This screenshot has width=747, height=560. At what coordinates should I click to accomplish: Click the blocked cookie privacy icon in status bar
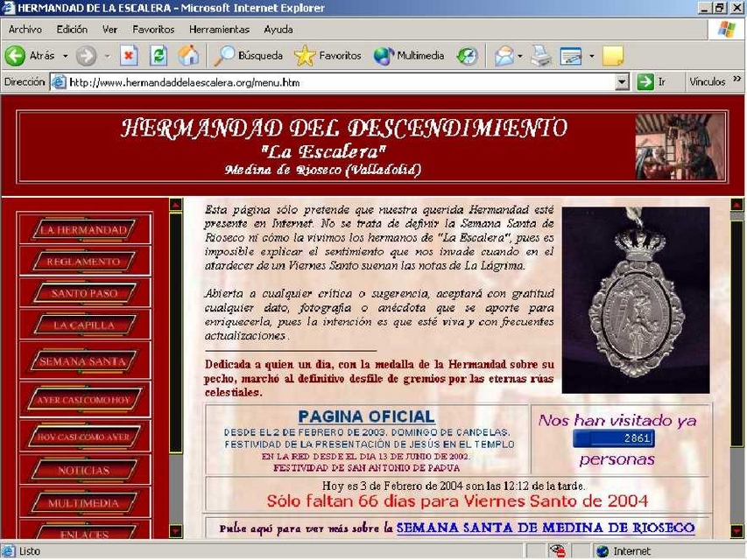(x=557, y=551)
